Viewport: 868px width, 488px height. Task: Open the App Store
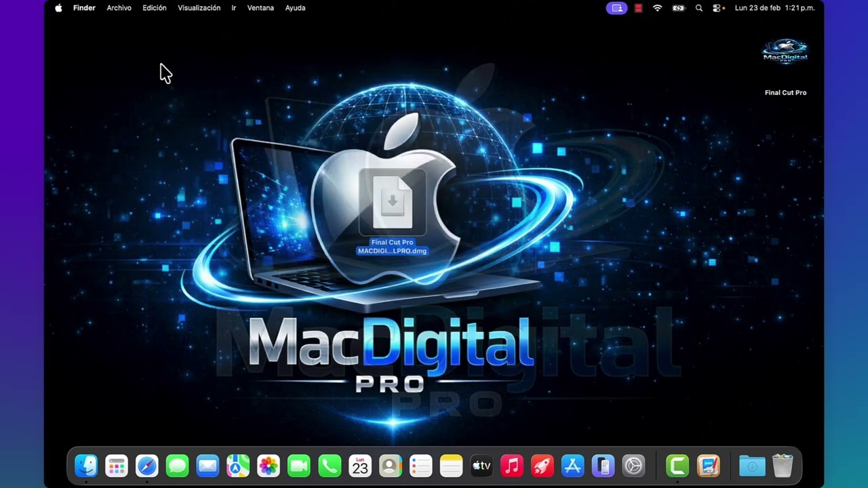573,466
